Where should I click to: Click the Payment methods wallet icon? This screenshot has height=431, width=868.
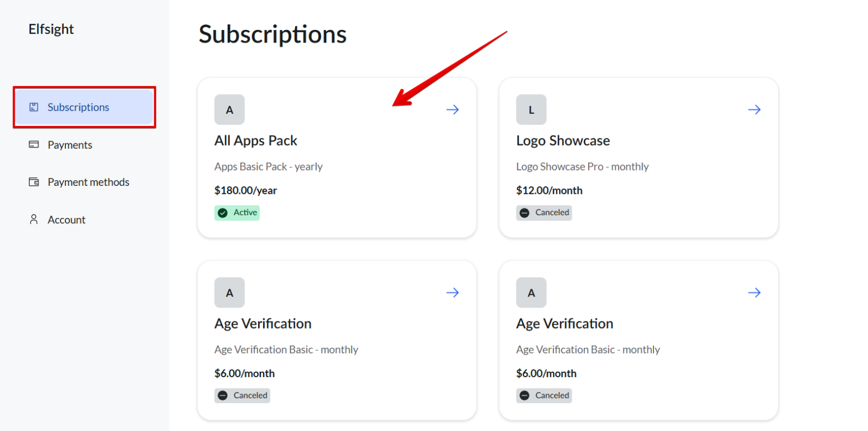point(34,182)
